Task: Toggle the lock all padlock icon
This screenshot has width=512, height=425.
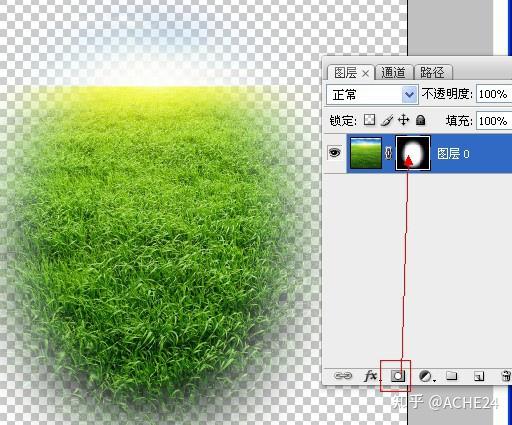Action: click(x=421, y=120)
